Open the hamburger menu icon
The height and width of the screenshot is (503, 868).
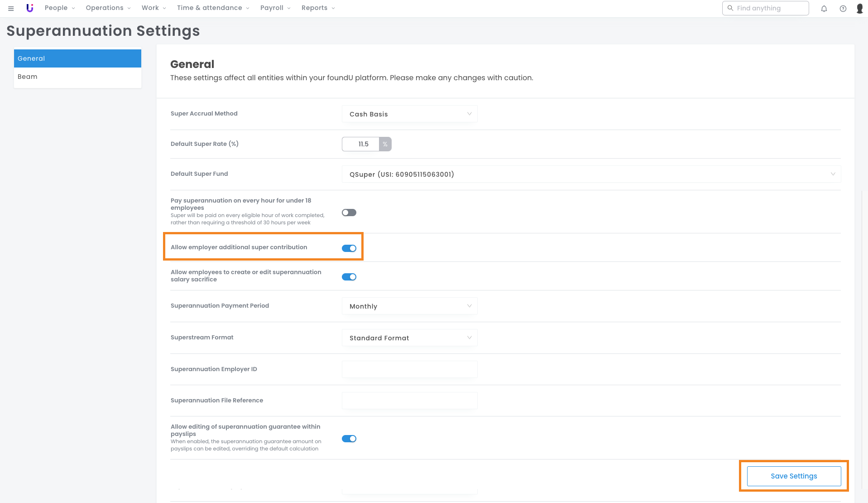[x=11, y=8]
